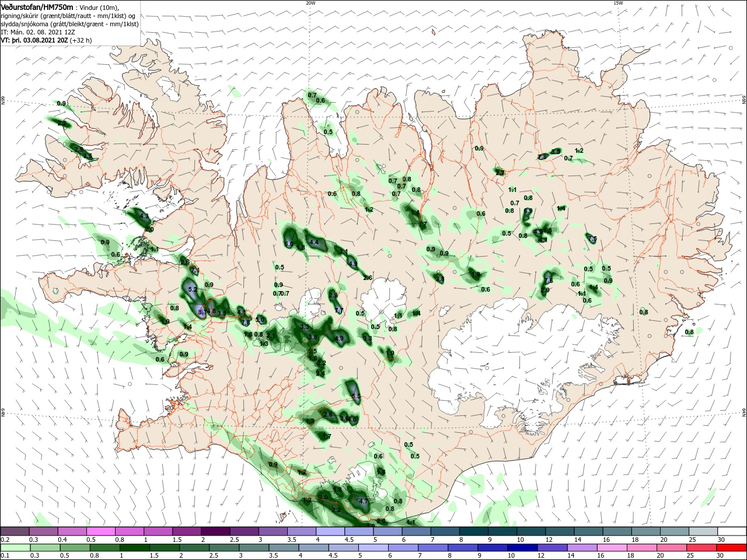Click the 5.2 precipitation value on map
747x560 pixels.
pyautogui.click(x=193, y=289)
